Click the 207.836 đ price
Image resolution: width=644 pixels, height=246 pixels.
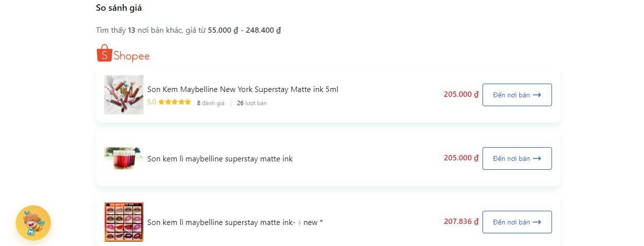[x=461, y=222]
